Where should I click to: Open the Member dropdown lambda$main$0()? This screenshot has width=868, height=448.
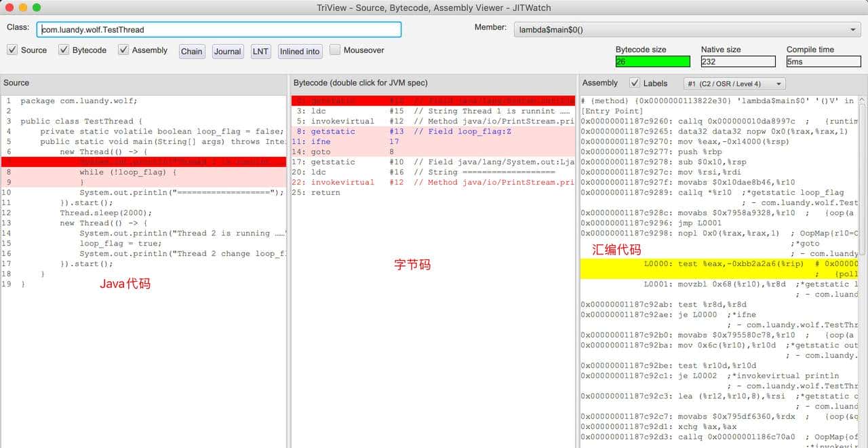tap(687, 30)
